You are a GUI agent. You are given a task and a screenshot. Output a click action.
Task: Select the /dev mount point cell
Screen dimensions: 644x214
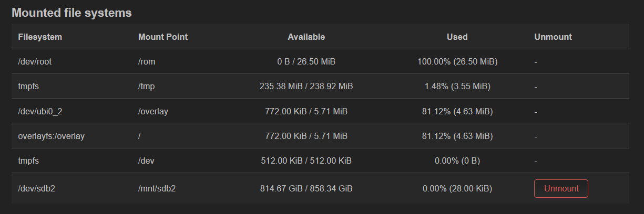146,160
